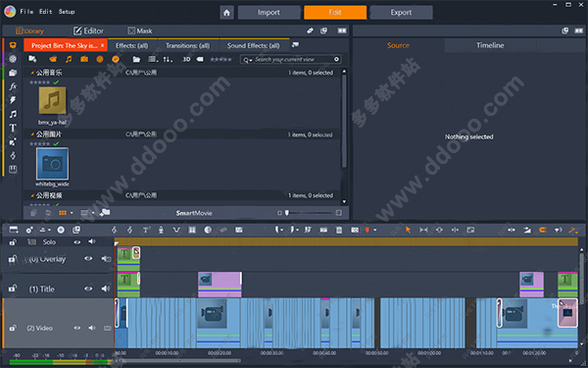The width and height of the screenshot is (588, 368).
Task: Open the Transitions: (all) tab
Action: pyautogui.click(x=188, y=46)
